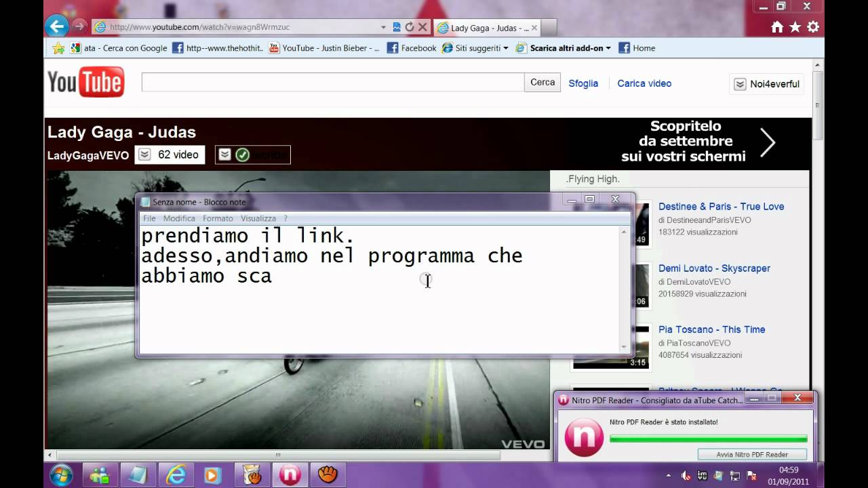
Task: Click Notepad scrollbar up arrow
Action: click(x=624, y=232)
